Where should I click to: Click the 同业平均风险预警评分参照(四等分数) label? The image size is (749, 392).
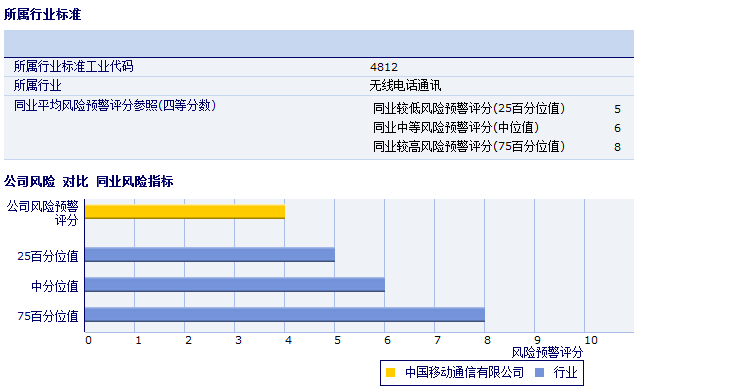coord(115,106)
